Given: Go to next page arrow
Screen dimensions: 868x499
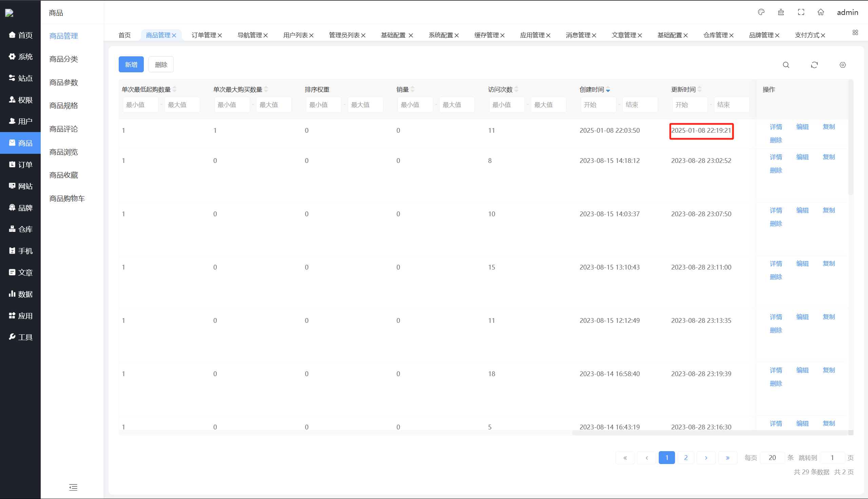Looking at the screenshot, I should [x=706, y=458].
